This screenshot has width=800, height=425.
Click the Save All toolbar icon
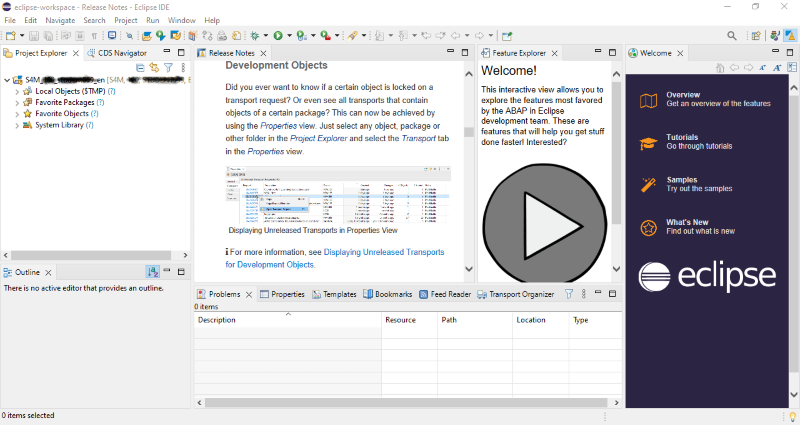click(48, 36)
